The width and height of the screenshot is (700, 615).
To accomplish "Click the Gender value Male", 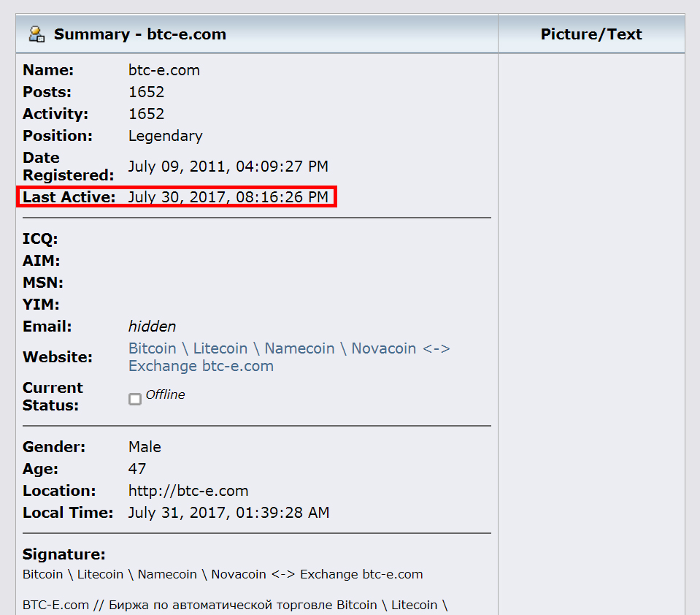I will [145, 447].
